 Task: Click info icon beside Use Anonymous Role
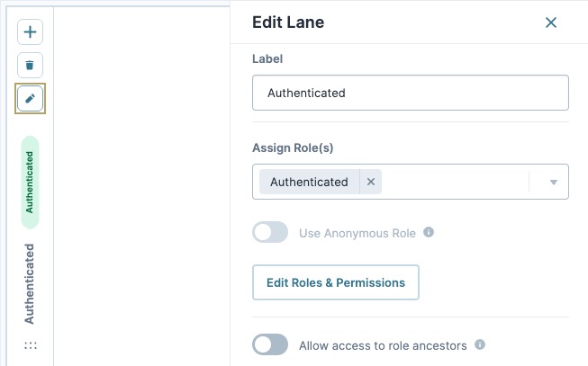tap(429, 232)
